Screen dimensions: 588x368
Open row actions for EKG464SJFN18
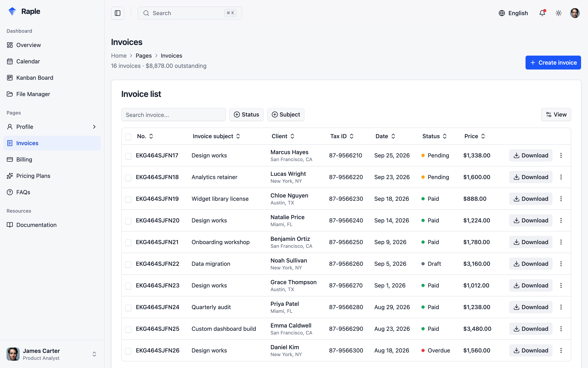point(561,177)
